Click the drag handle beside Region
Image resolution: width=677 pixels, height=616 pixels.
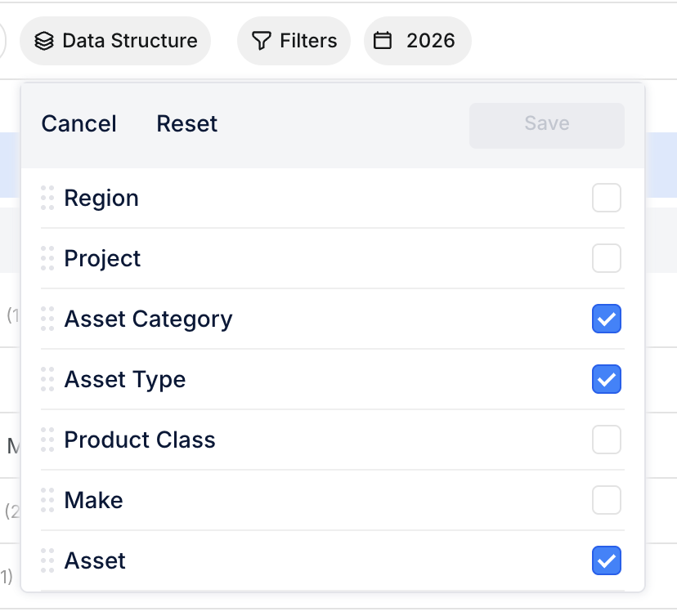point(47,198)
